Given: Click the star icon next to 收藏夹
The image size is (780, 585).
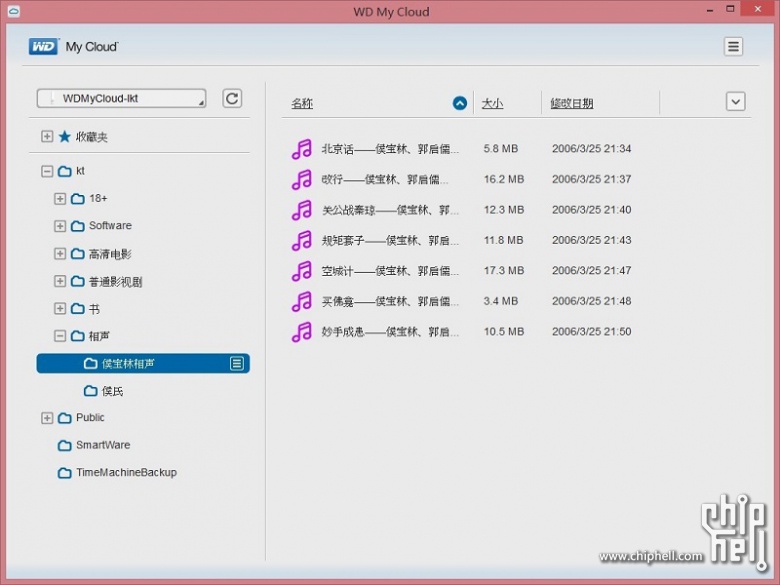Looking at the screenshot, I should 65,136.
